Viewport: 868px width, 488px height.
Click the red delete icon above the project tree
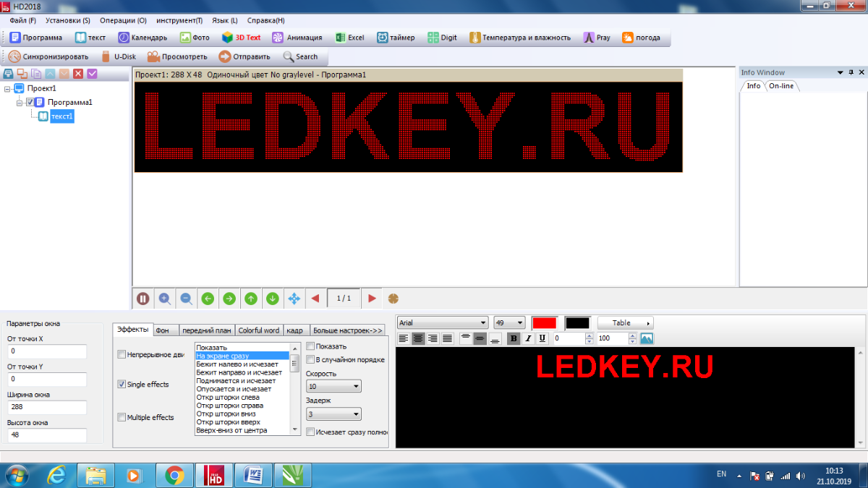click(x=78, y=74)
